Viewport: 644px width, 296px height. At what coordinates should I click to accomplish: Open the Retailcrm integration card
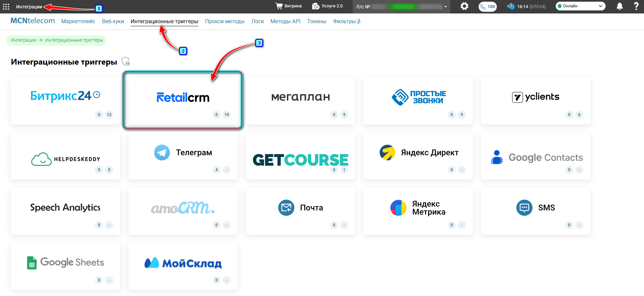pos(183,101)
